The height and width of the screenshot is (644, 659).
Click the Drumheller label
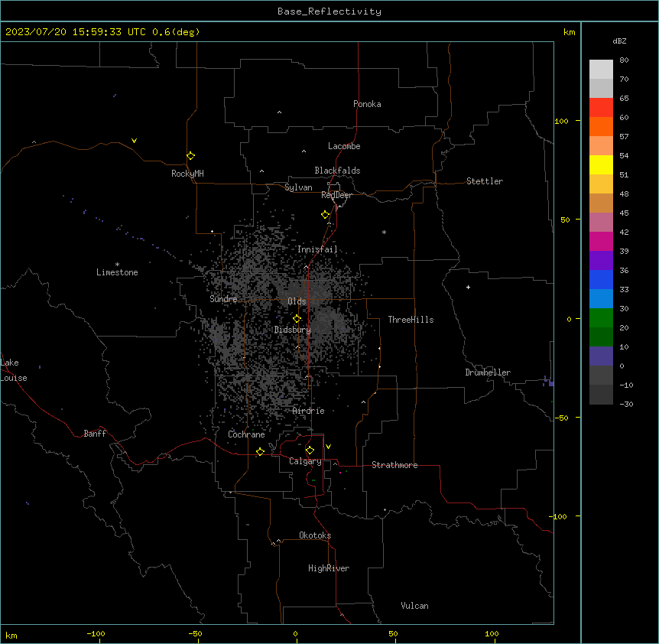coord(488,372)
